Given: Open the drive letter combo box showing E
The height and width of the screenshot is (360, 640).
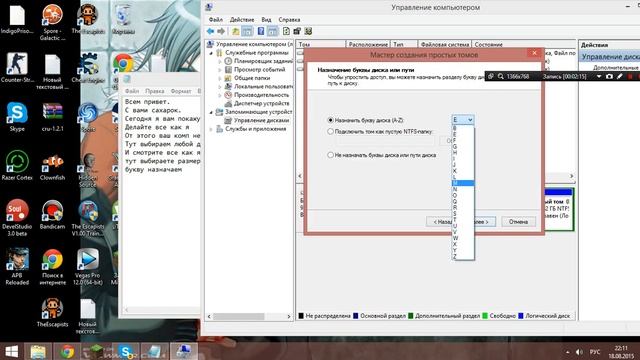Looking at the screenshot, I should pyautogui.click(x=463, y=120).
